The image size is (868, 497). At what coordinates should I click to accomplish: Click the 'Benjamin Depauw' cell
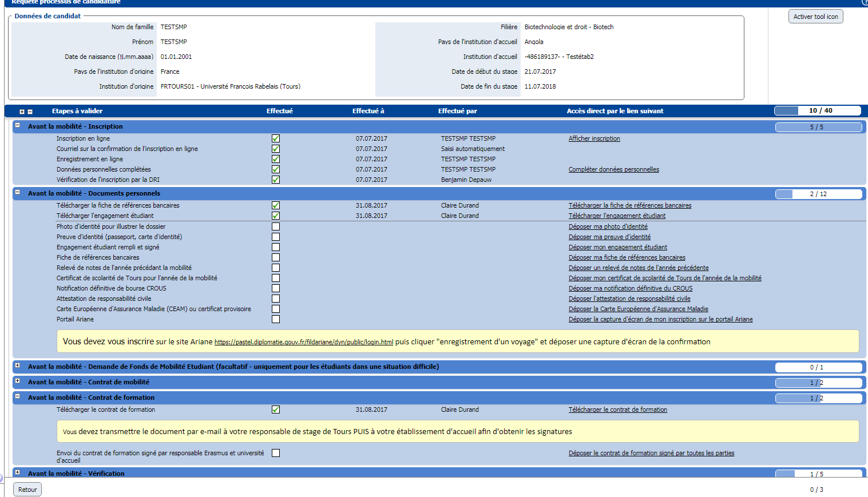click(466, 180)
